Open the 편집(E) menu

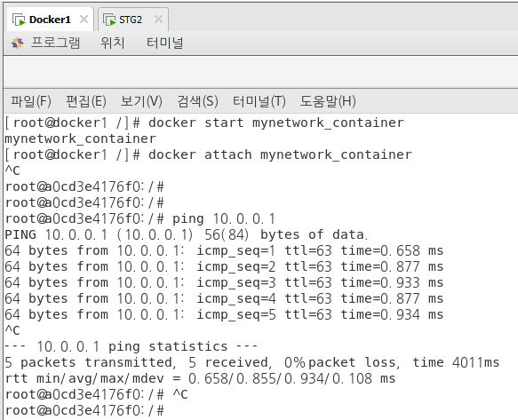86,101
